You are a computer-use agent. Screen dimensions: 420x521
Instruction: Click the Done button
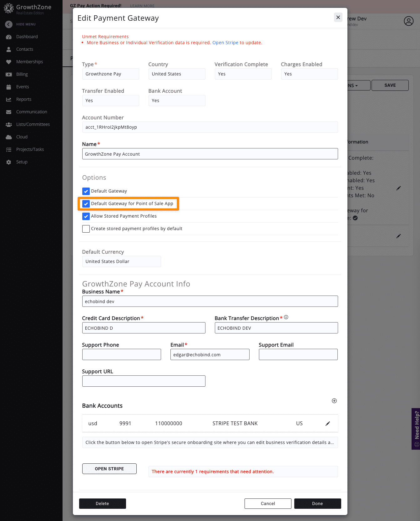pyautogui.click(x=317, y=503)
